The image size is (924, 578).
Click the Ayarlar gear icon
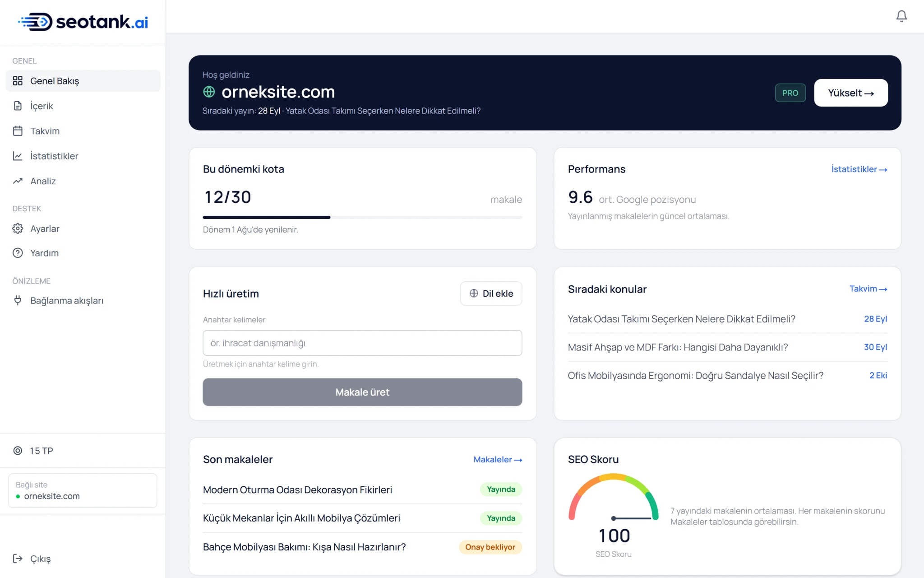(x=18, y=228)
